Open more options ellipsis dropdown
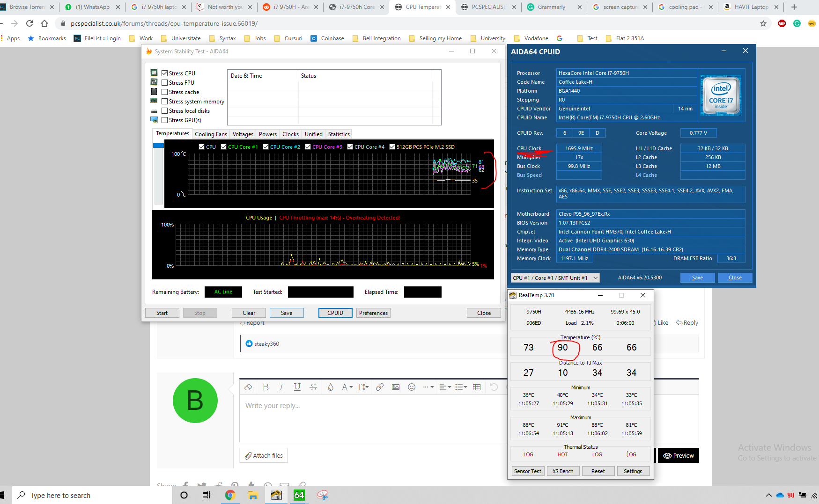This screenshot has width=819, height=504. (x=428, y=387)
